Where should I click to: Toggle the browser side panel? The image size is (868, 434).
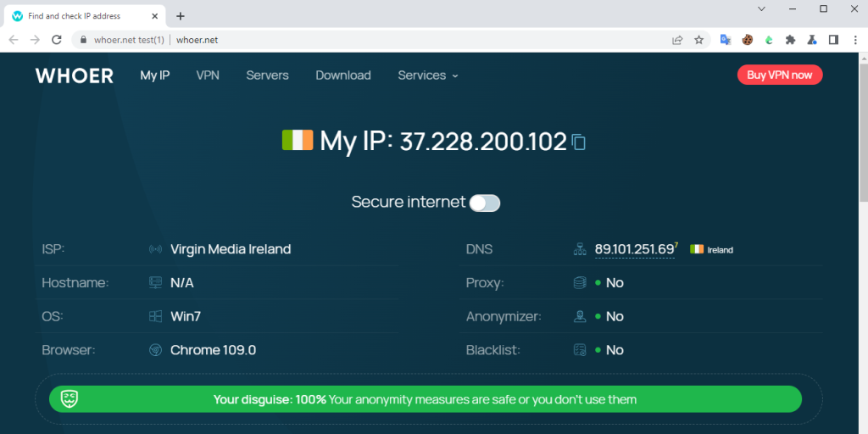tap(834, 40)
